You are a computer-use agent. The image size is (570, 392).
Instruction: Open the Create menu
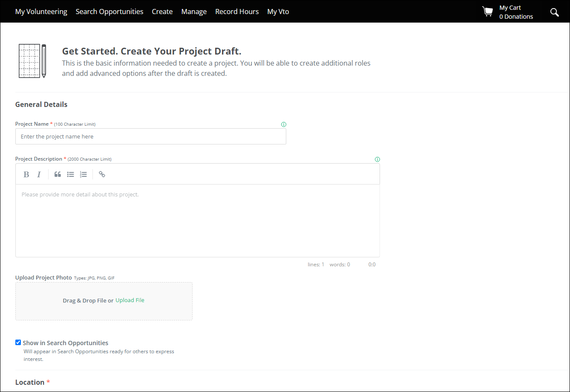pyautogui.click(x=162, y=12)
